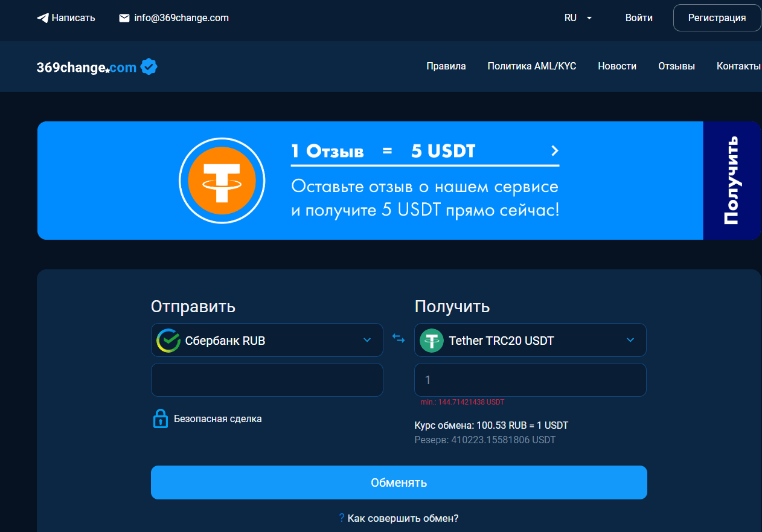The image size is (762, 532).
Task: Click the orange Tether coin banner icon
Action: 222,181
